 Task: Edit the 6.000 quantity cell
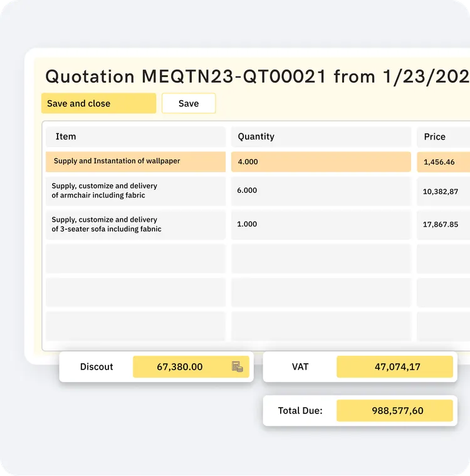pos(321,191)
